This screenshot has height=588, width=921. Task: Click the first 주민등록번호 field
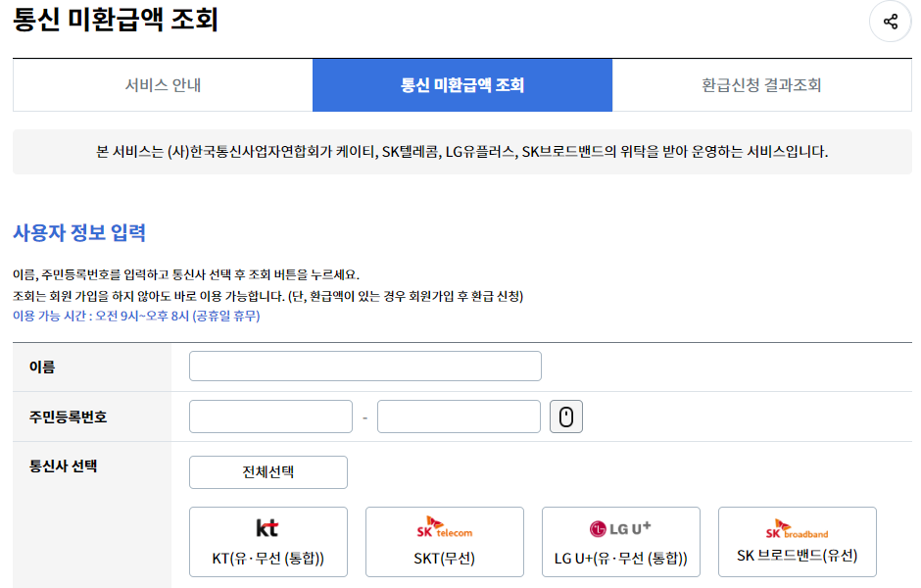(269, 416)
